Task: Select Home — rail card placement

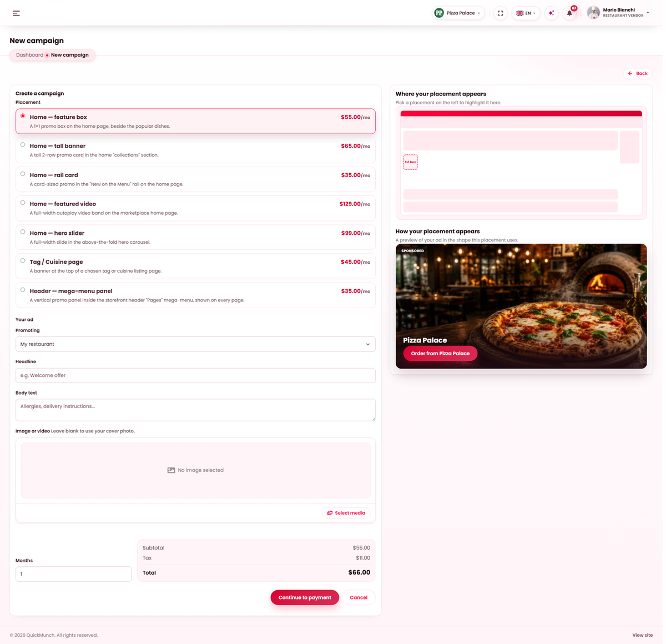Action: 195,179
